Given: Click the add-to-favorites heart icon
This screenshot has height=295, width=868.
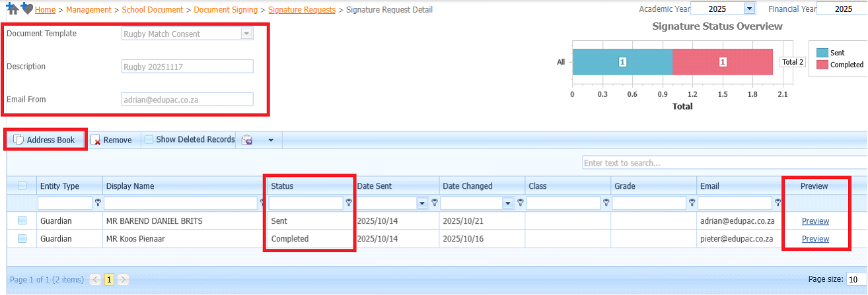Looking at the screenshot, I should 26,9.
